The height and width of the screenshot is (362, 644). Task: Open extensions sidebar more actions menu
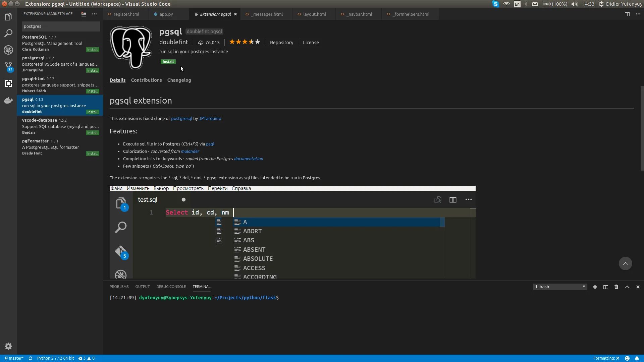point(94,14)
